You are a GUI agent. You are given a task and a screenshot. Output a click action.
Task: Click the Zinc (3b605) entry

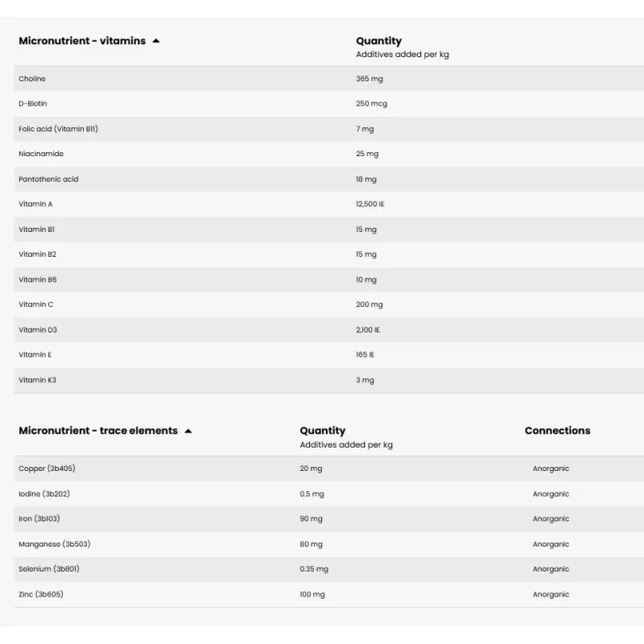tap(41, 594)
